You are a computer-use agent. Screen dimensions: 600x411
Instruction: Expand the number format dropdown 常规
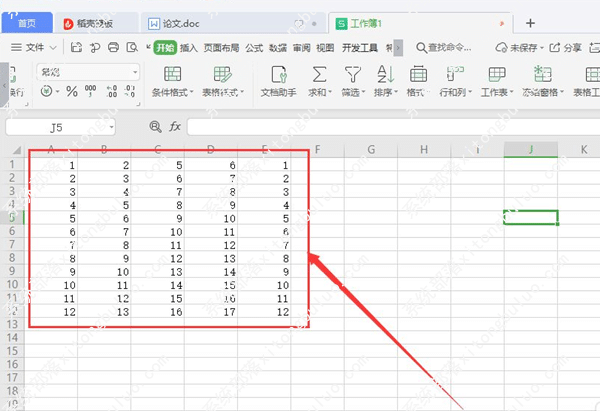tap(135, 71)
